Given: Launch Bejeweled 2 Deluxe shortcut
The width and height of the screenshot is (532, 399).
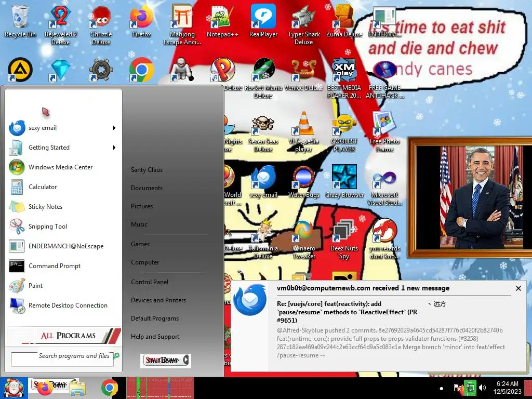Looking at the screenshot, I should tap(60, 24).
